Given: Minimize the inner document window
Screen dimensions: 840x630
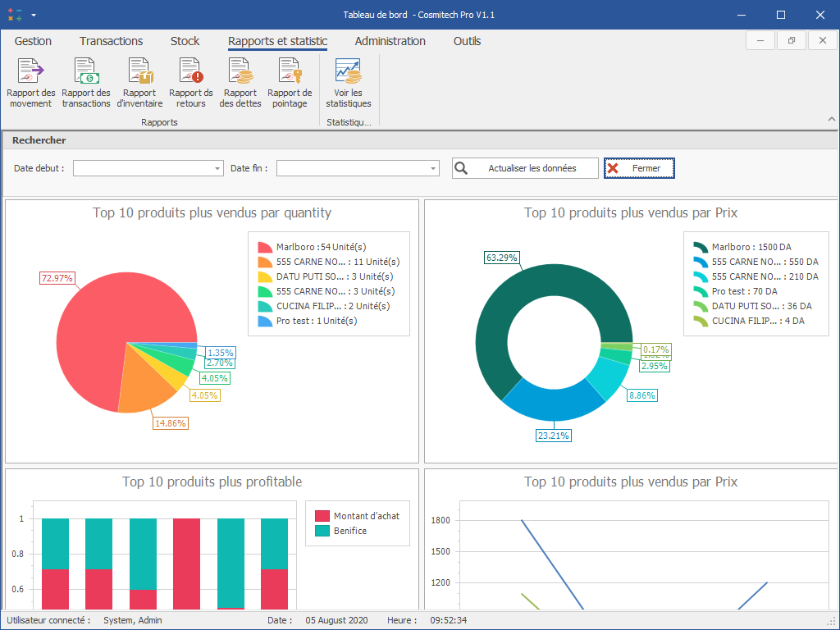Looking at the screenshot, I should [x=760, y=40].
